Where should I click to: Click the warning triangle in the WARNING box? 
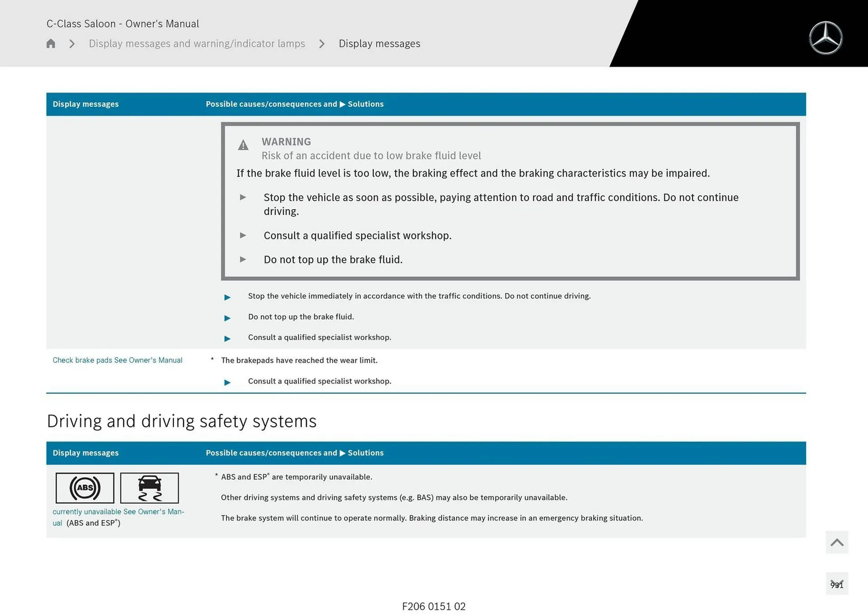pos(243,145)
